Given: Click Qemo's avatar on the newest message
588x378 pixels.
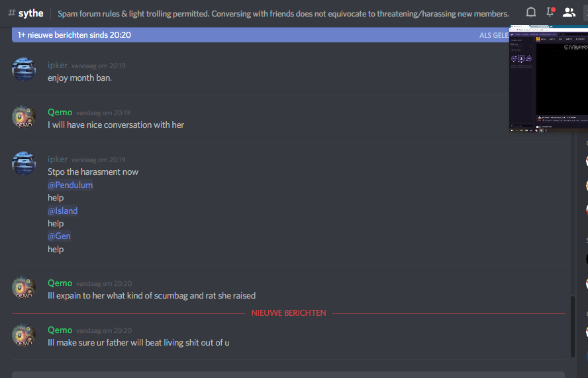Looking at the screenshot, I should 24,334.
